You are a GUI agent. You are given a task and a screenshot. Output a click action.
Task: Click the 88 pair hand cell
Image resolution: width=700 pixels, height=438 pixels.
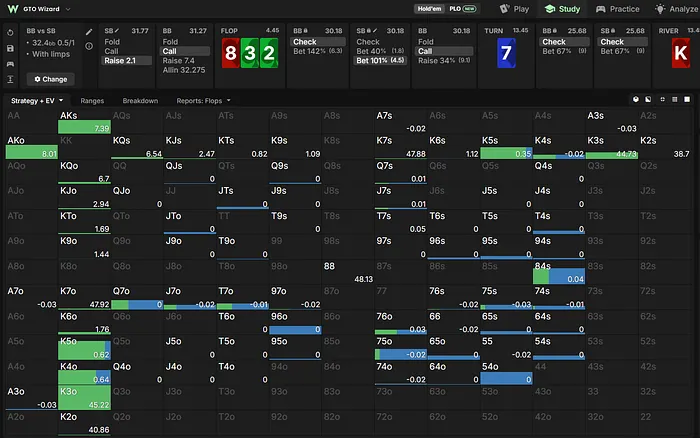pyautogui.click(x=348, y=272)
